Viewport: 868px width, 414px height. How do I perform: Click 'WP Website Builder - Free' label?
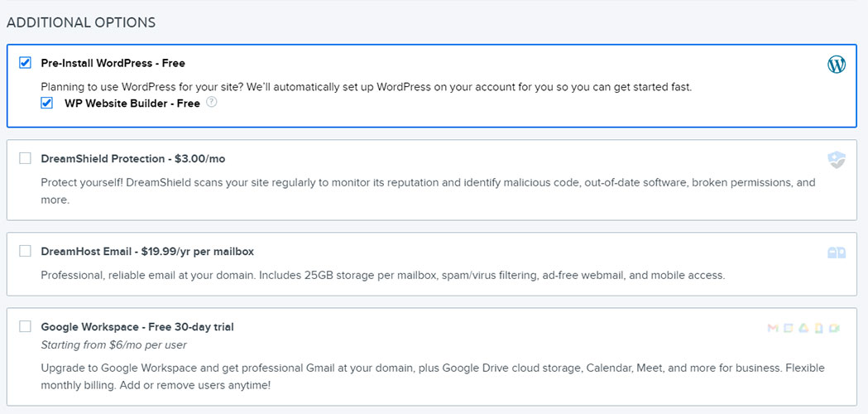click(132, 103)
